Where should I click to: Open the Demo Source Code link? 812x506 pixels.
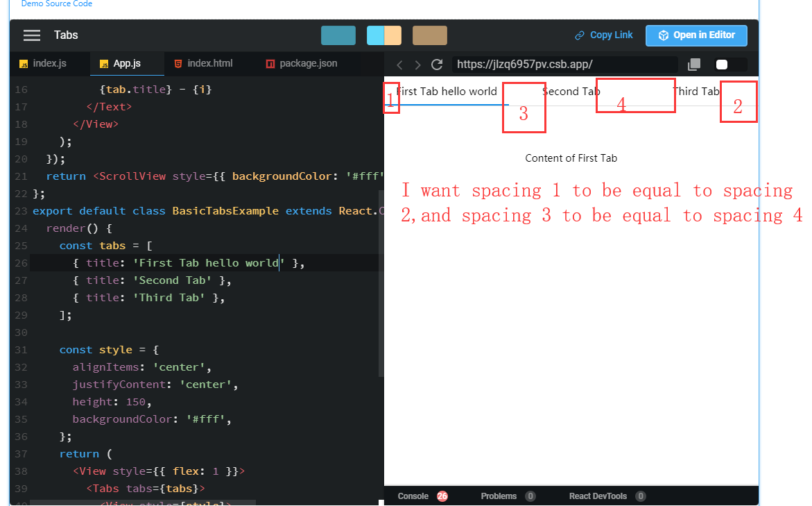[x=57, y=3]
